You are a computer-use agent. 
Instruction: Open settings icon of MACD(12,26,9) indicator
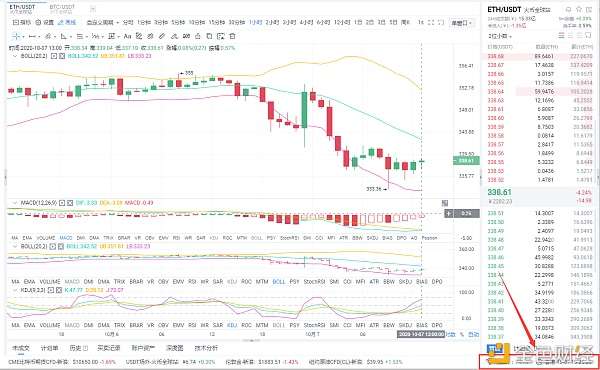click(x=62, y=203)
